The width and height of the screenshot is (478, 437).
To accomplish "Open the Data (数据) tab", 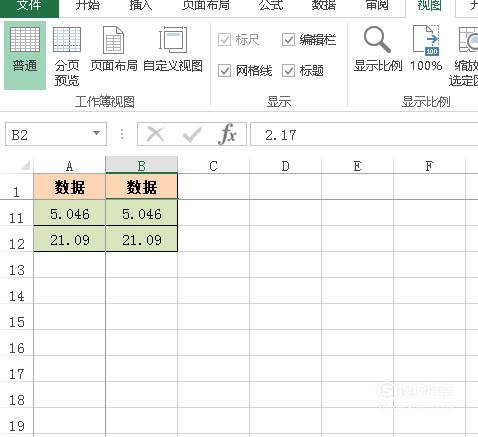I will click(324, 5).
